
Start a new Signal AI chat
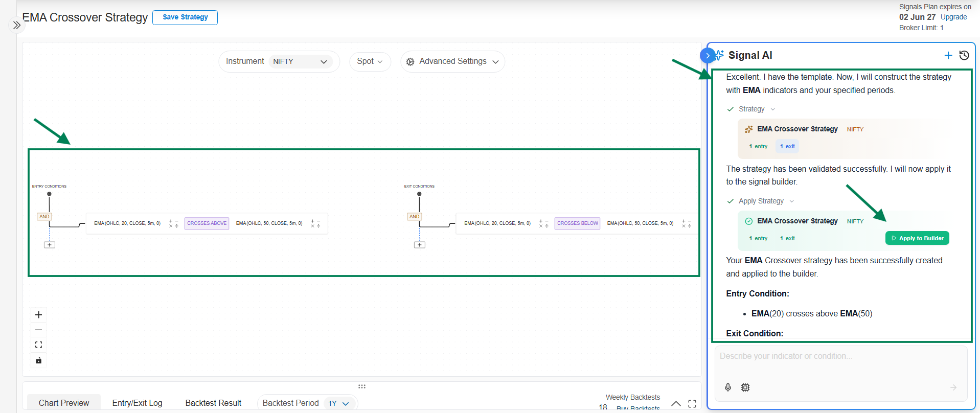coord(948,55)
